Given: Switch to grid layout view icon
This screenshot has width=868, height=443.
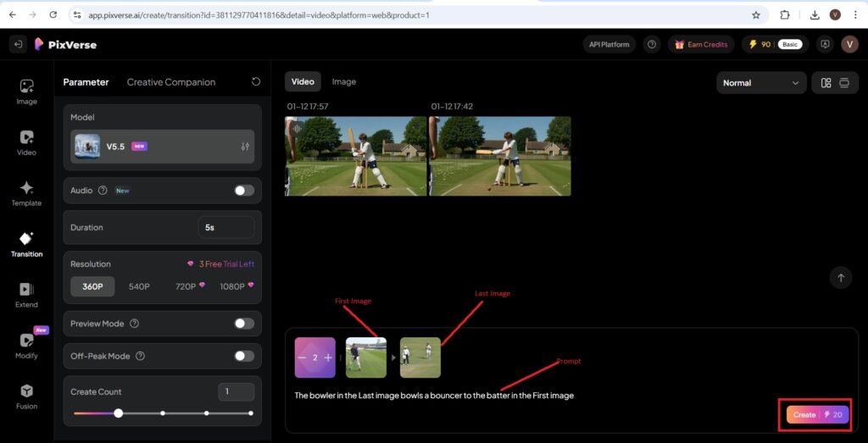Looking at the screenshot, I should [x=826, y=83].
